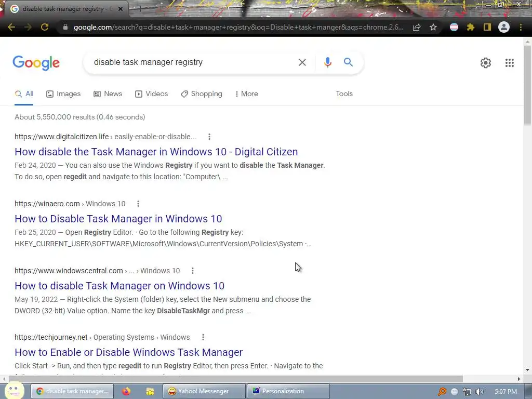Bookmark this page with the star icon
Screen dimensions: 532x399
[433, 27]
